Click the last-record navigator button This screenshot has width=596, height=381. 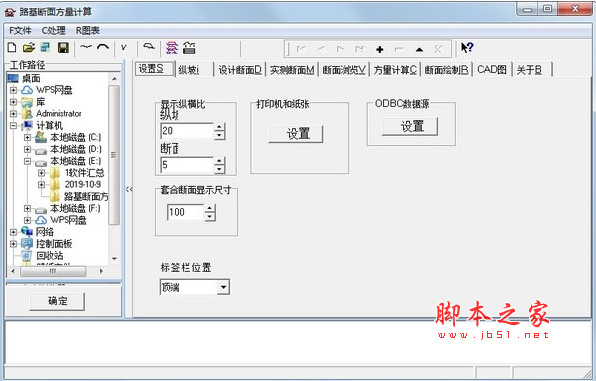pos(359,49)
